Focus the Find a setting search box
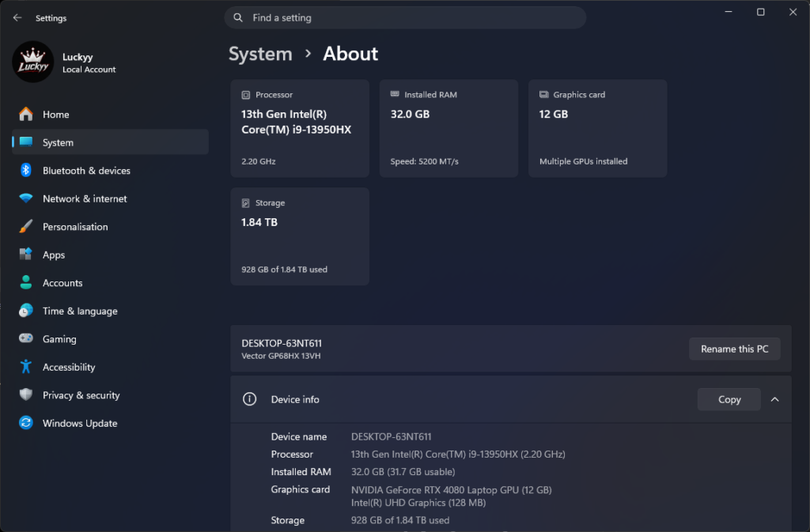 pos(405,17)
